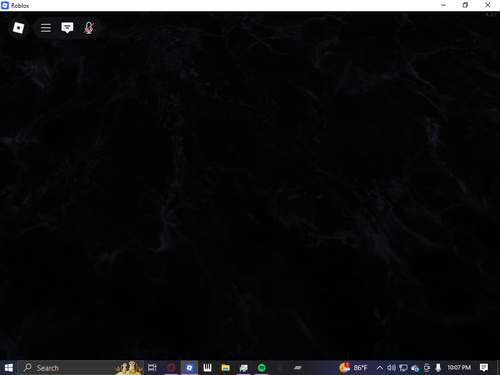Close the Roblox window

click(x=487, y=5)
